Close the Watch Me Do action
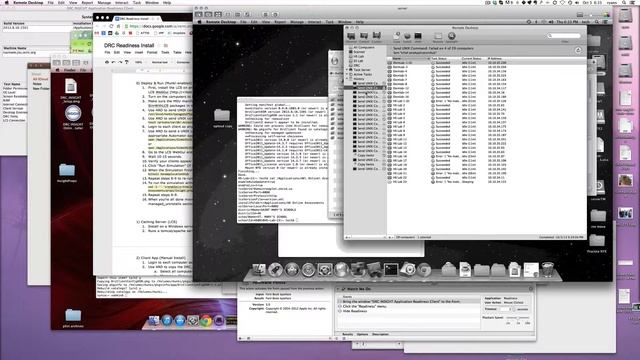This screenshot has height=360, width=640. [x=531, y=289]
